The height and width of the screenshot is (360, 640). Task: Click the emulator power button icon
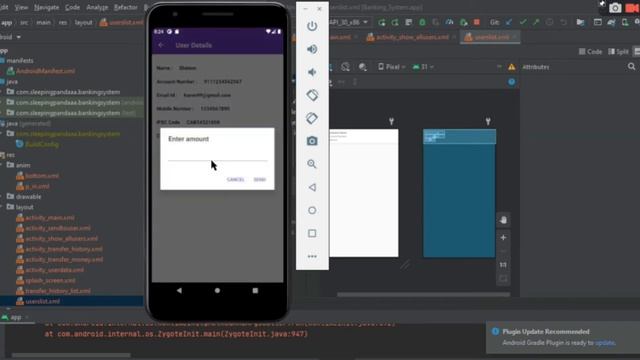(312, 26)
